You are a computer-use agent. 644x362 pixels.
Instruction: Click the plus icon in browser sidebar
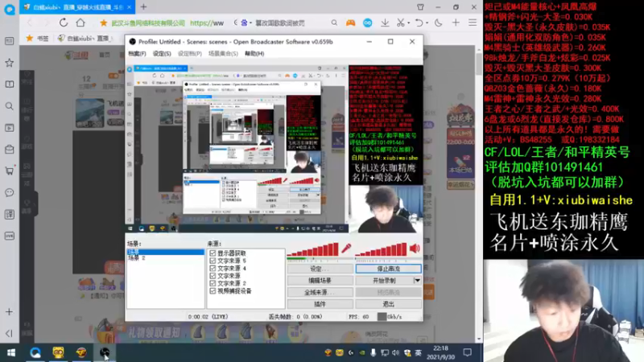coord(9,312)
